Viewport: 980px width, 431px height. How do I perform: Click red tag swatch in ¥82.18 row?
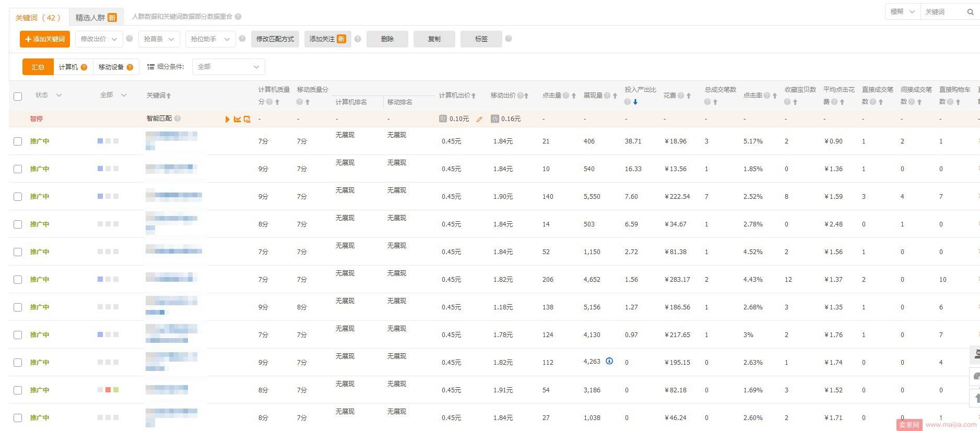coord(108,390)
